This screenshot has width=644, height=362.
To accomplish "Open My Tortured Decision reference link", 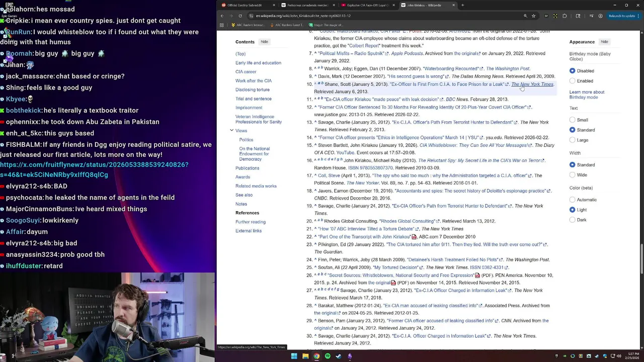I will [x=396, y=267].
